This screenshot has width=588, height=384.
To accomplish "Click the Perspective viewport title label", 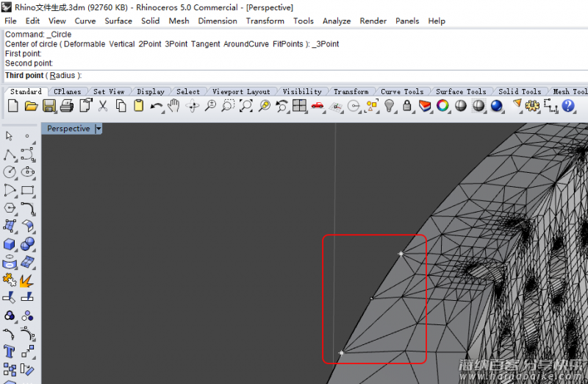I will click(x=68, y=129).
